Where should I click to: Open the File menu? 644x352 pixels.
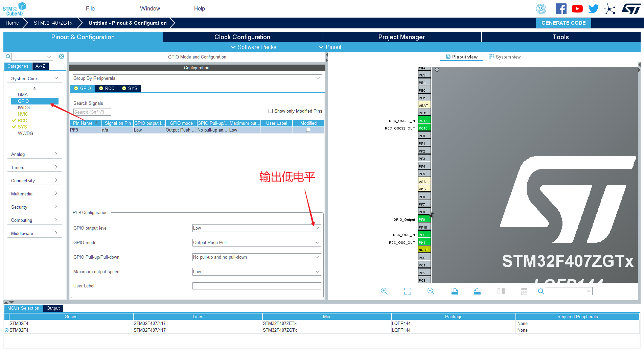click(x=90, y=8)
